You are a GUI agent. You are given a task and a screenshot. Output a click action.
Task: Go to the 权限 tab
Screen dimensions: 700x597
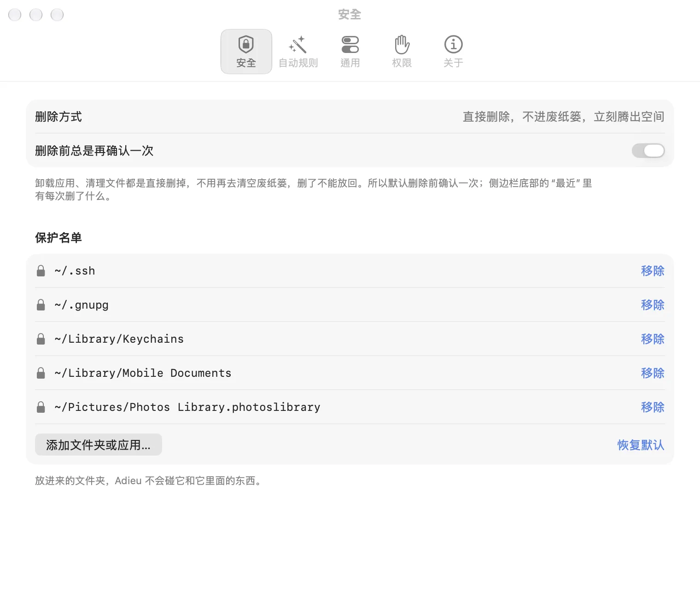(402, 52)
